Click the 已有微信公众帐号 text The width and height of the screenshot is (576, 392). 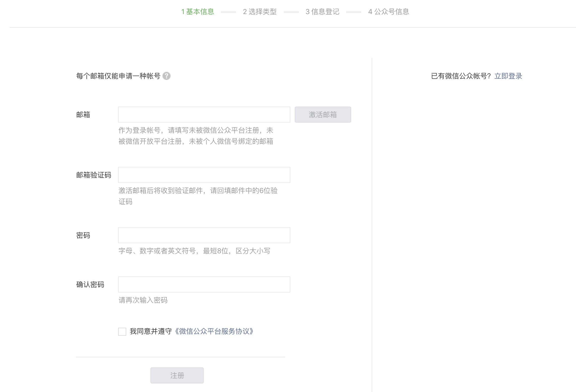[x=461, y=76]
